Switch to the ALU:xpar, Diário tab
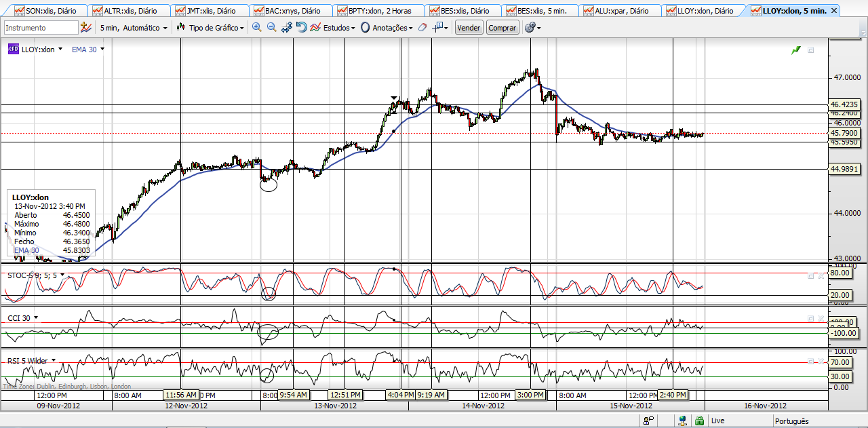868x428 pixels. (x=620, y=11)
